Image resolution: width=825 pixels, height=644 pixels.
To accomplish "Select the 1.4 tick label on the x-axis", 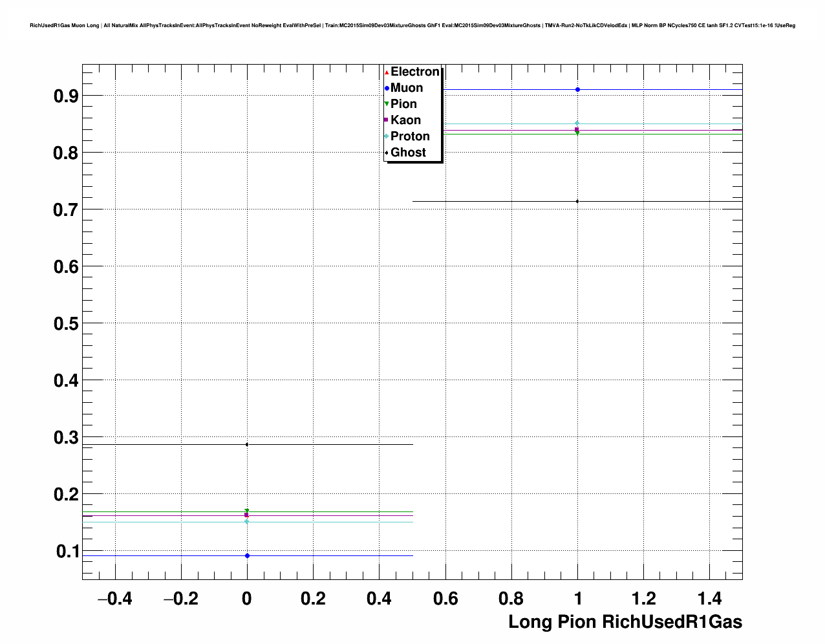I will [710, 599].
